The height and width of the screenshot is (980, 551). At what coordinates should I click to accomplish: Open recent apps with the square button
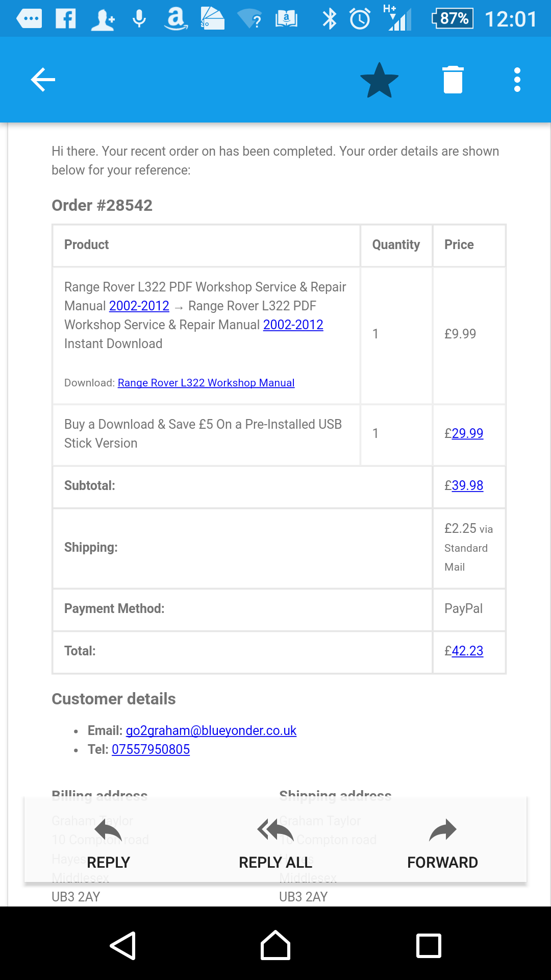[429, 946]
